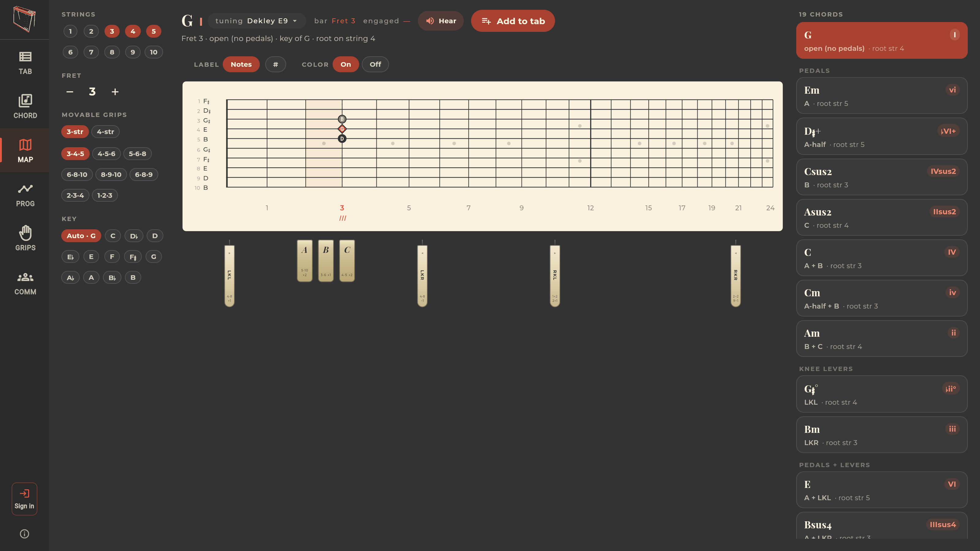Viewport: 980px width, 551px height.
Task: Choose the 8·9·10 grip
Action: tap(111, 174)
